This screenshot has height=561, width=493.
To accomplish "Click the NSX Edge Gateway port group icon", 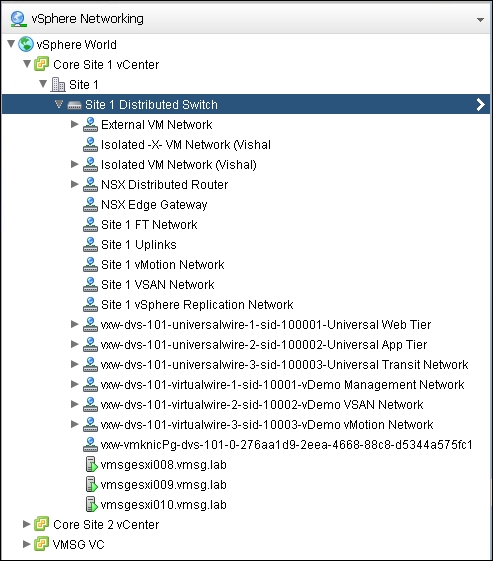I will tap(90, 204).
